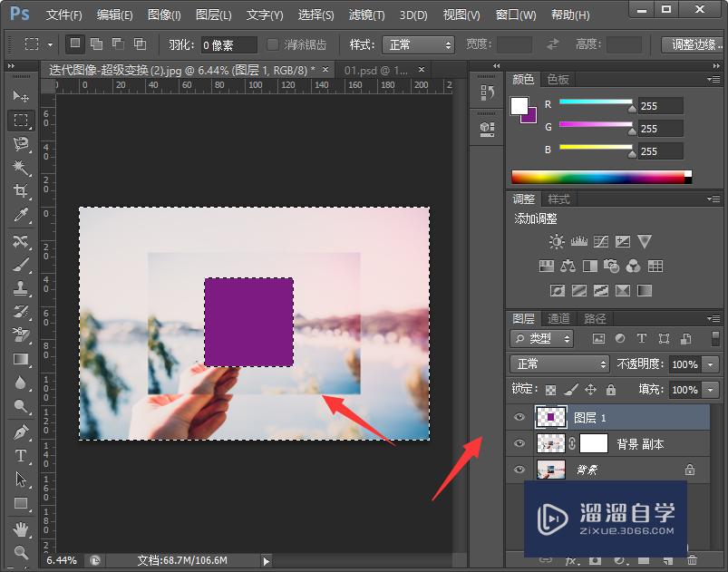
Task: Hide the 背景 layer
Action: [519, 470]
